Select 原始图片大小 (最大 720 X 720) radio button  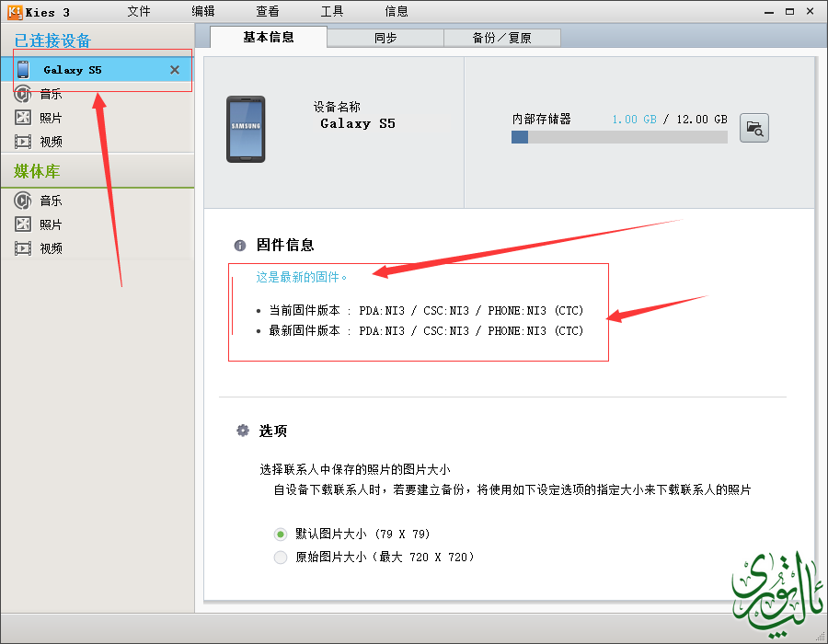[281, 557]
